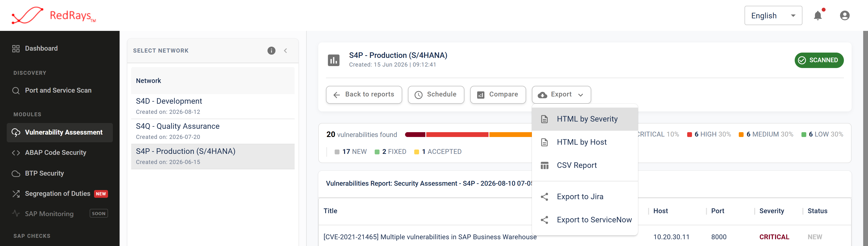Viewport: 868px width, 246px height.
Task: Click the Segregation of Duties shuffle icon
Action: coord(16,194)
